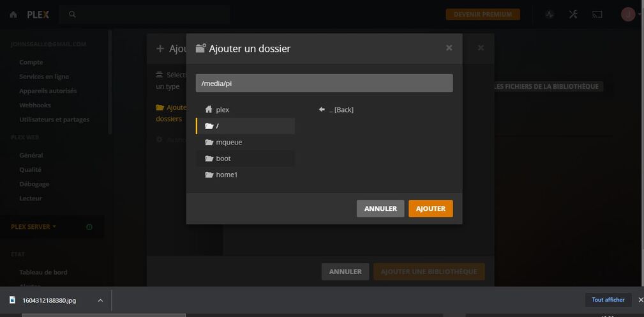Click the Ajouter des dossiers step

click(x=171, y=113)
